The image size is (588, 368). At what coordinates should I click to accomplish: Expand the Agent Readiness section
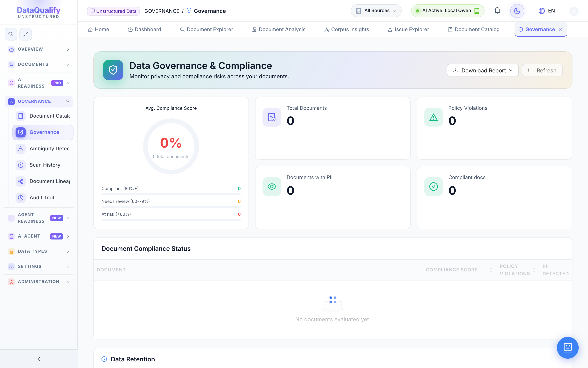pos(39,218)
